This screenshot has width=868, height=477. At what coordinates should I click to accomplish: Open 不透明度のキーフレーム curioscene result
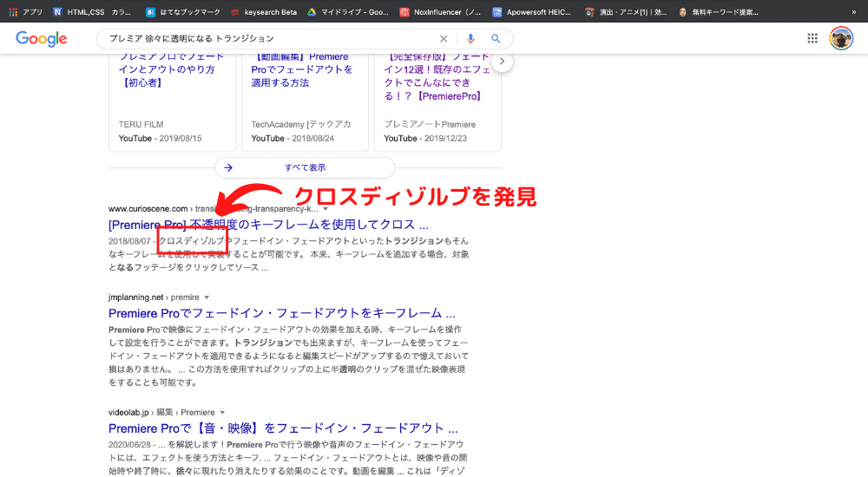click(x=268, y=225)
